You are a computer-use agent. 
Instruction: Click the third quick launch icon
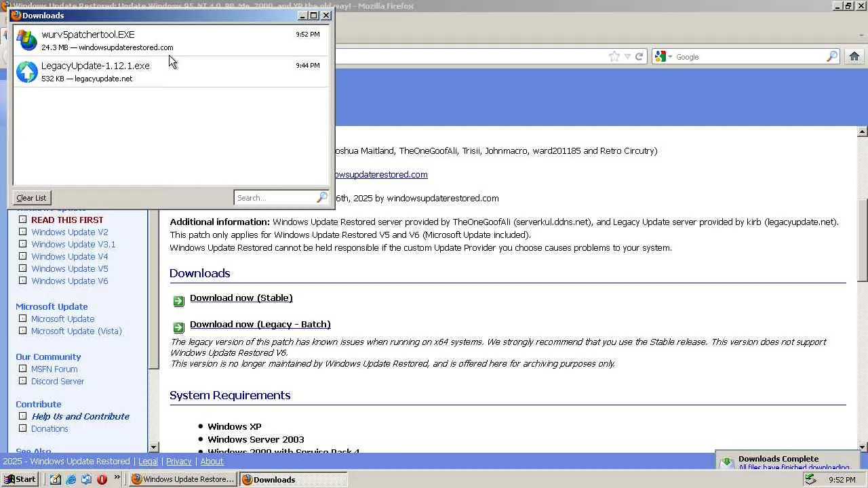click(86, 479)
